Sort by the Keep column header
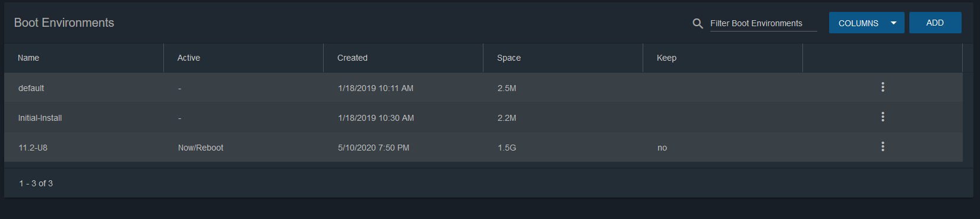The height and width of the screenshot is (219, 980). click(666, 58)
